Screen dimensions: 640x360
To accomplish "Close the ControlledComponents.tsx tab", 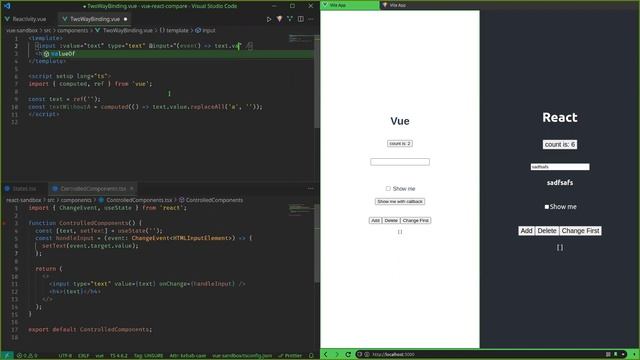I will pos(131,189).
